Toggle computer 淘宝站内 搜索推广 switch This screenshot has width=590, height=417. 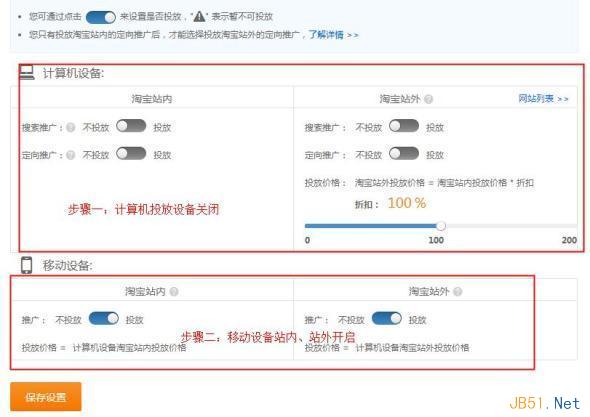pos(131,126)
